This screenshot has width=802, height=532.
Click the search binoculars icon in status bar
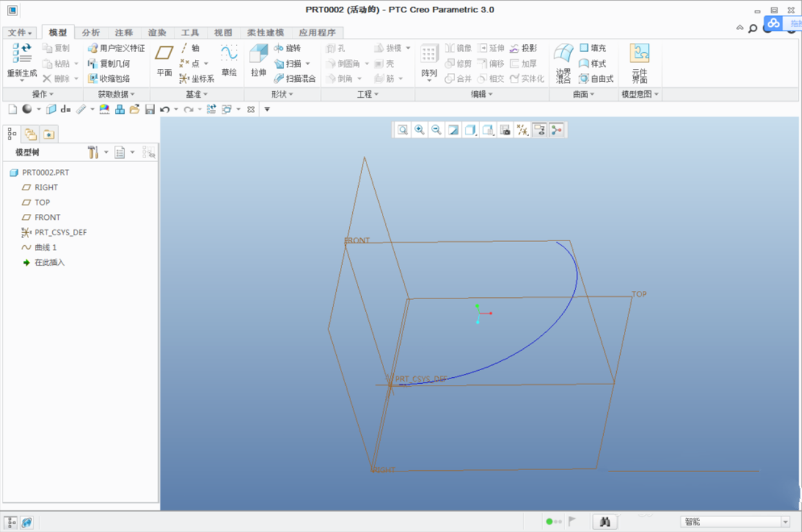click(605, 522)
